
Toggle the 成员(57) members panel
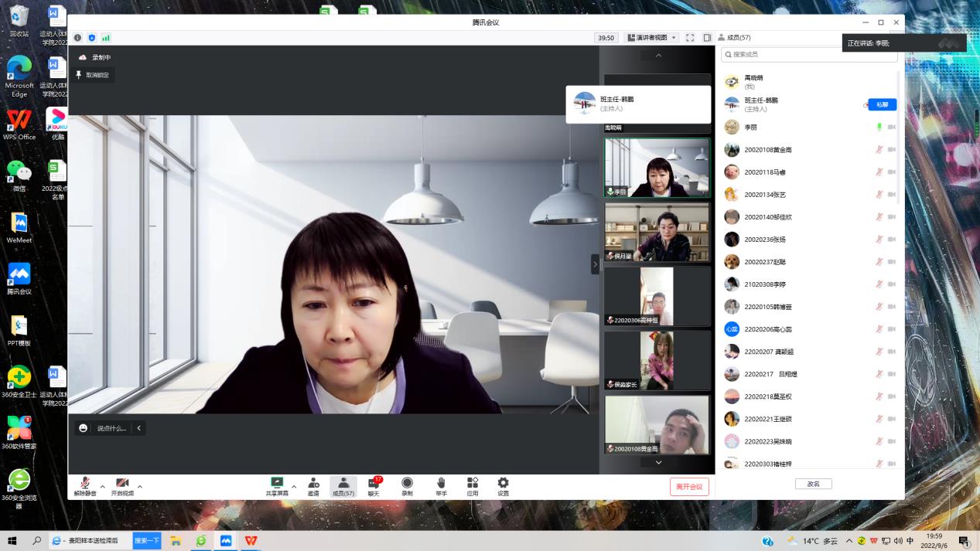(343, 486)
